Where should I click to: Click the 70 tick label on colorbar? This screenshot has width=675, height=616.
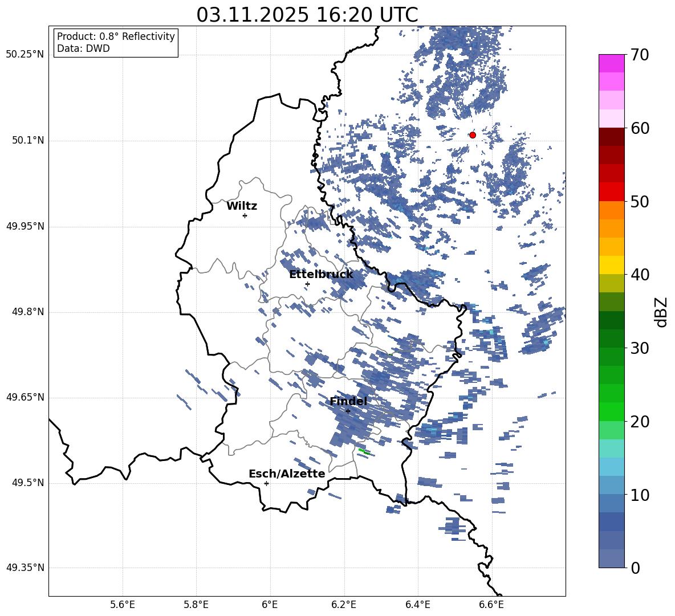coord(639,55)
